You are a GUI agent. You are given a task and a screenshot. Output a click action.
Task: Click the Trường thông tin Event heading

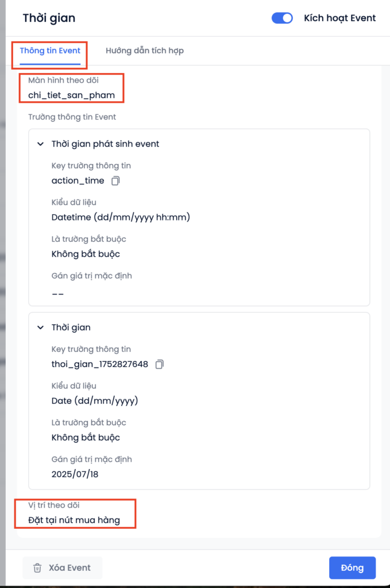coord(72,117)
